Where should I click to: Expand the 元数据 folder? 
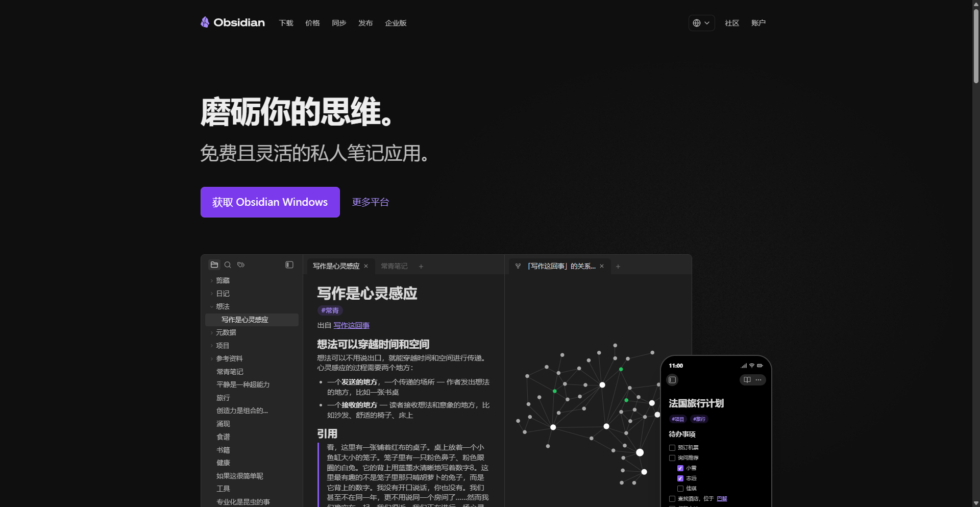pos(226,332)
